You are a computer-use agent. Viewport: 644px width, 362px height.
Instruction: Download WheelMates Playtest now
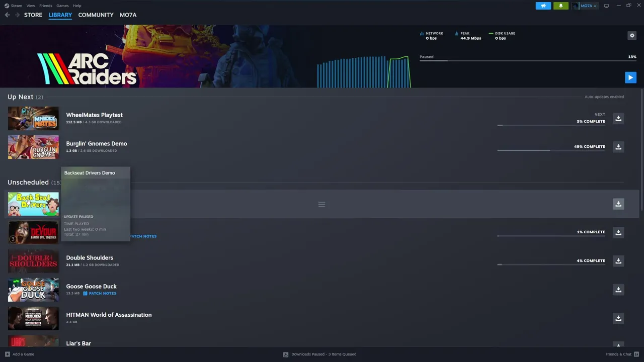coord(618,119)
